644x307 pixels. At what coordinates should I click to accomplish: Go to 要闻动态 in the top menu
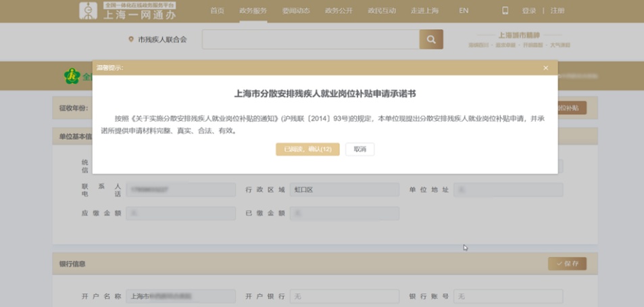coord(295,11)
